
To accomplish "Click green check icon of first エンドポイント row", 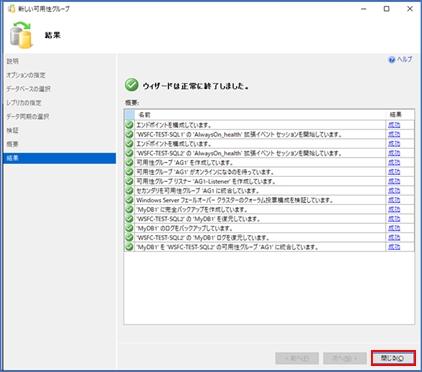I will click(129, 125).
